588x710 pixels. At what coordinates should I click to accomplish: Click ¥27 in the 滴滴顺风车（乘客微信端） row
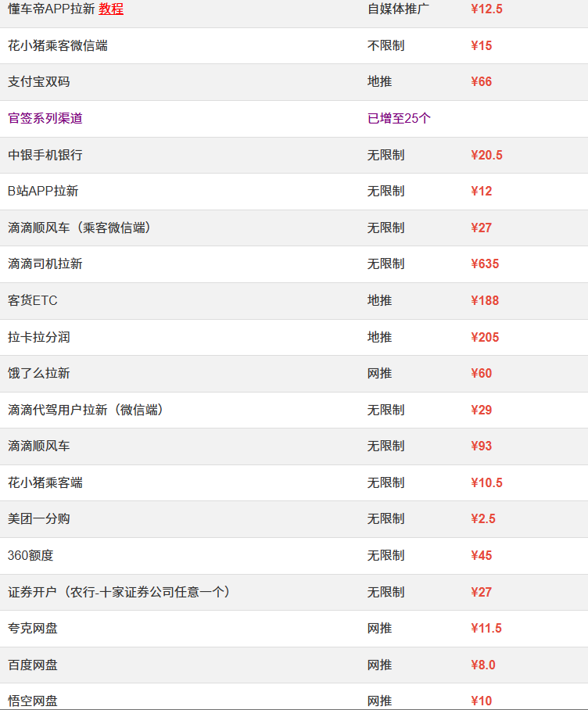coord(481,228)
